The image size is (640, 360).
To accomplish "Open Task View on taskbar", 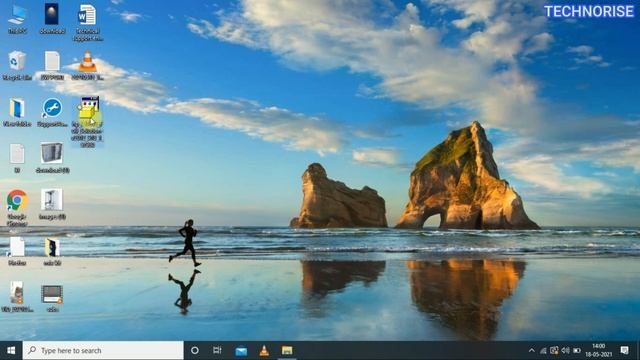I will (217, 351).
